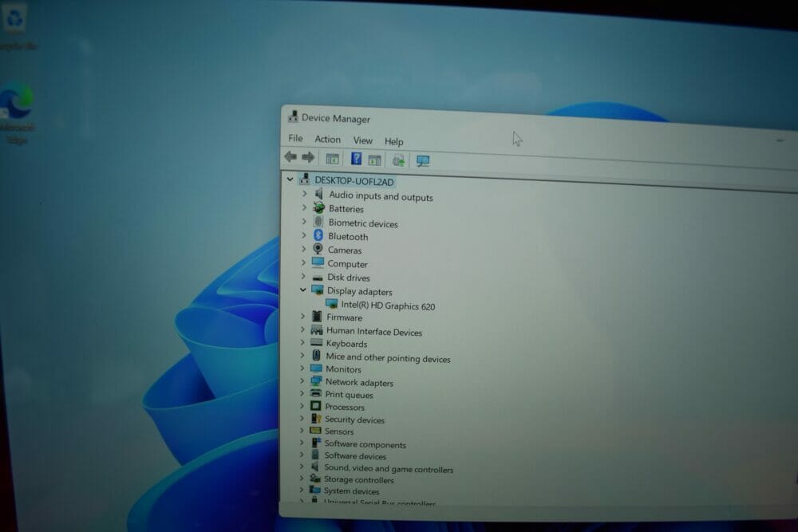Click the Display adapters icon
This screenshot has height=532, width=798.
click(x=317, y=290)
